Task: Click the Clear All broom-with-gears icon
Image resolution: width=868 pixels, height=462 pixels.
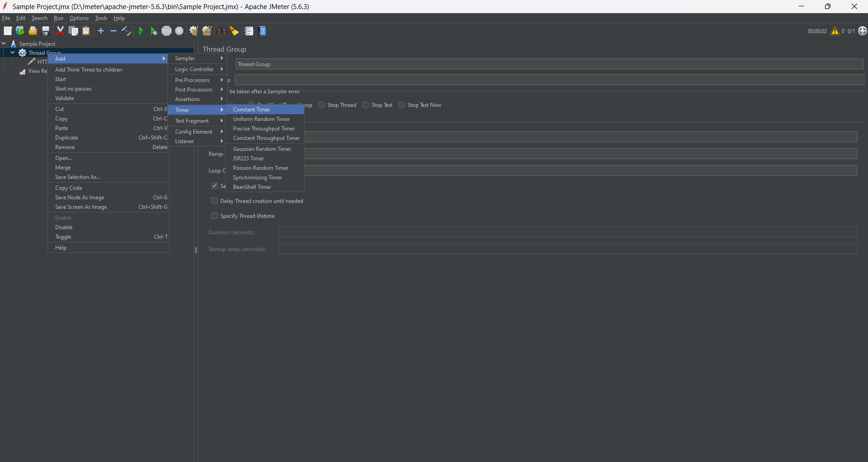Action: (207, 31)
